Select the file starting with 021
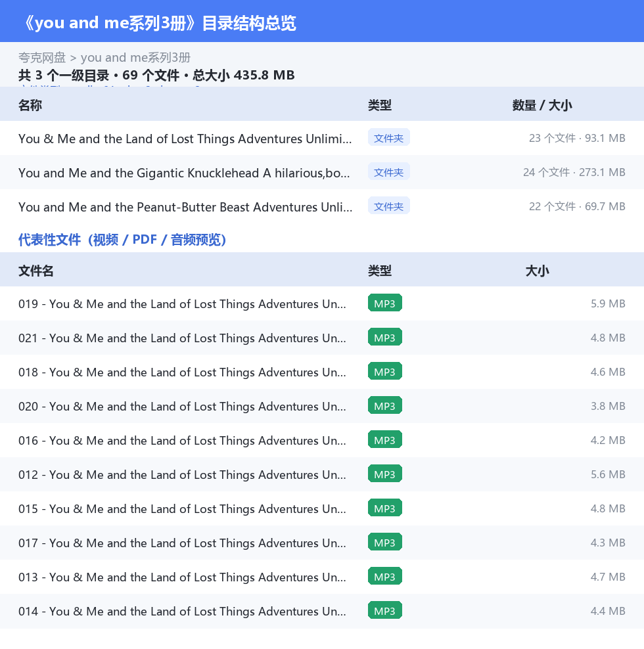This screenshot has height=649, width=644. (322, 338)
